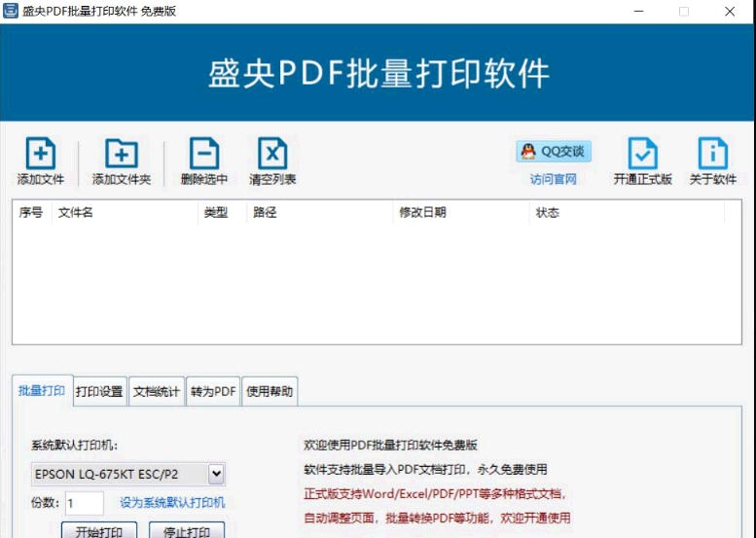Image resolution: width=756 pixels, height=538 pixels.
Task: Switch to the 打印设置 tab
Action: [99, 391]
